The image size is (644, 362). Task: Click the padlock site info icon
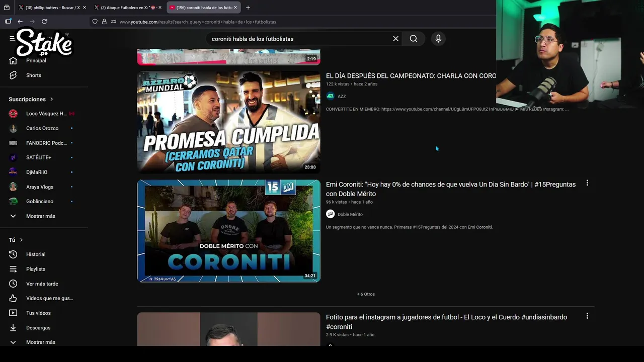[104, 22]
